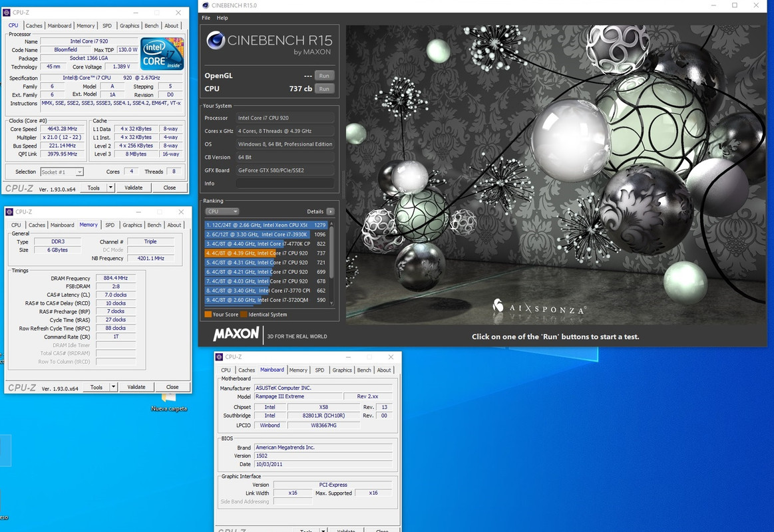Click CPU-Z icon in Mainboard window title bar
The height and width of the screenshot is (532, 774).
click(x=219, y=357)
